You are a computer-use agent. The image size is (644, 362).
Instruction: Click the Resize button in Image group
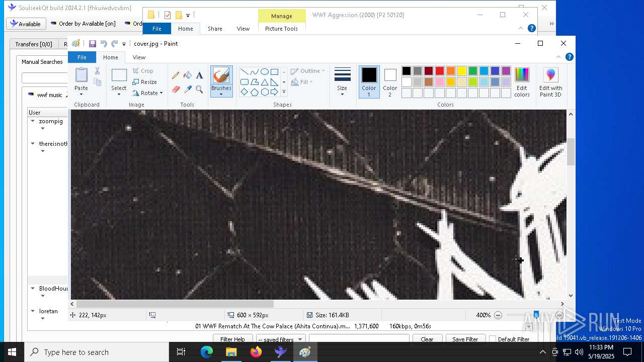tap(144, 82)
